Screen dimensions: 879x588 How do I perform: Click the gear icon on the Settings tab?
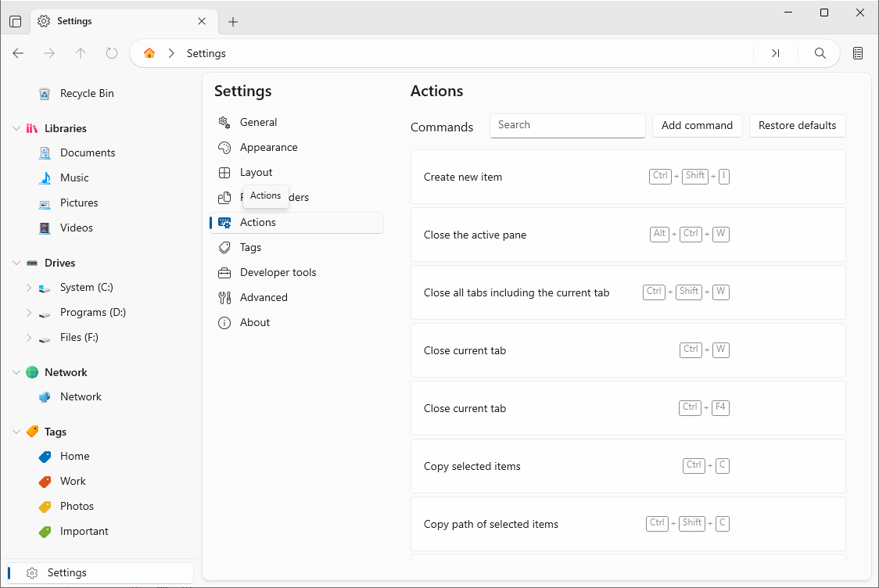click(43, 21)
